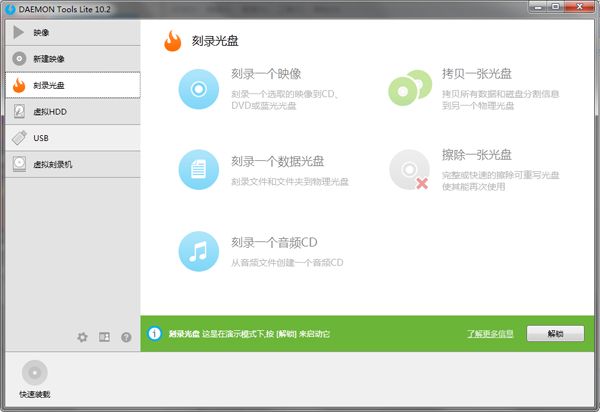Select the 刻录光盘 sidebar tab

tap(73, 85)
